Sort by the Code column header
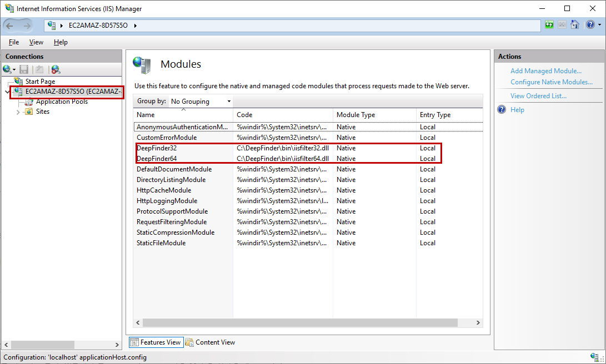This screenshot has width=606, height=364. (283, 115)
